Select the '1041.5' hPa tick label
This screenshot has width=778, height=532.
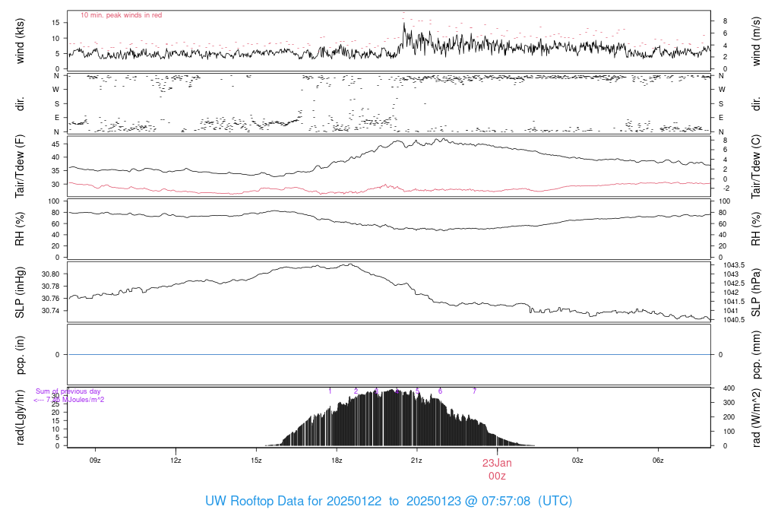pyautogui.click(x=734, y=302)
